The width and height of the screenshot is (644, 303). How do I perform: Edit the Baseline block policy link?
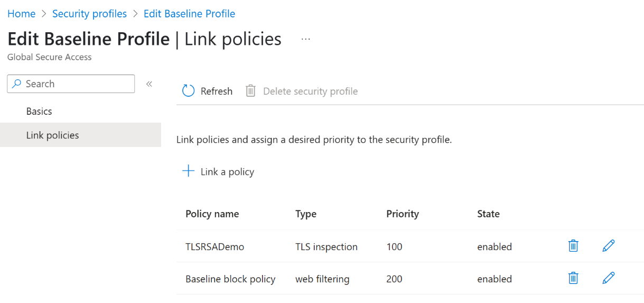tap(609, 278)
